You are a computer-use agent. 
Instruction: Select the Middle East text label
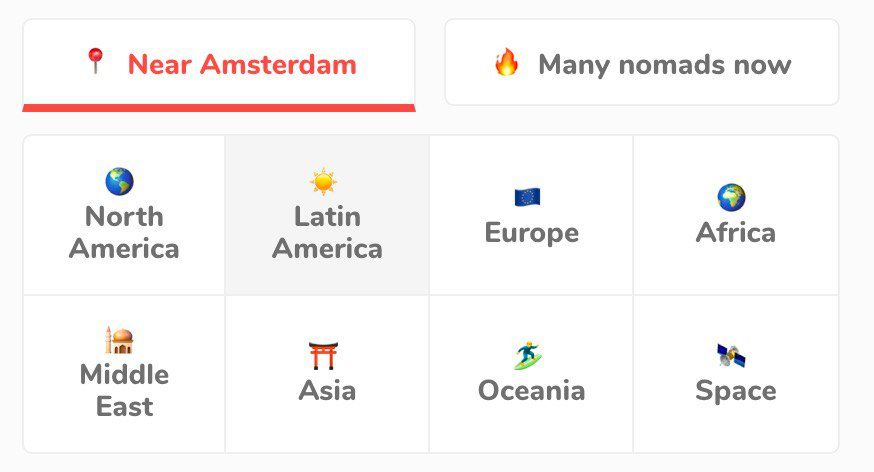[124, 391]
